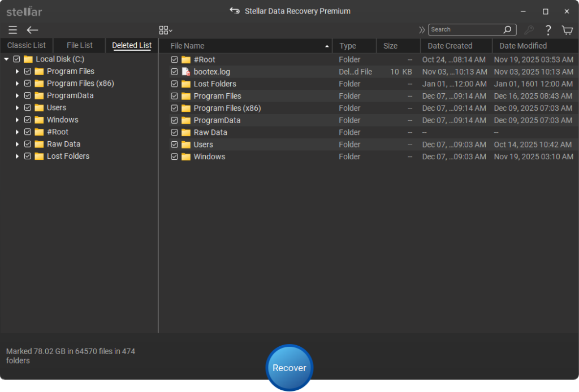Select bootex.log file name
Viewport: 579px width, 392px height.
212,72
